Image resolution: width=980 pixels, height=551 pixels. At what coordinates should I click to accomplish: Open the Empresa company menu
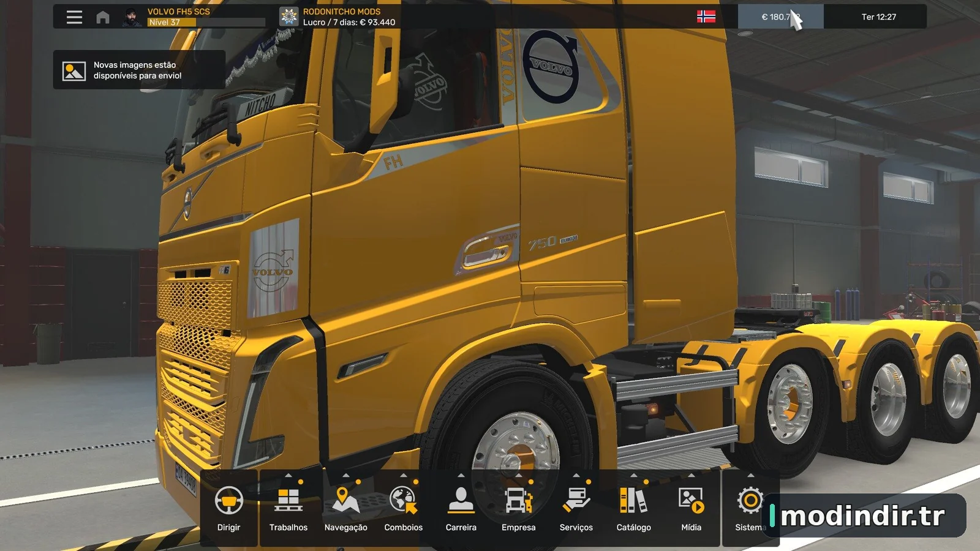click(x=519, y=508)
